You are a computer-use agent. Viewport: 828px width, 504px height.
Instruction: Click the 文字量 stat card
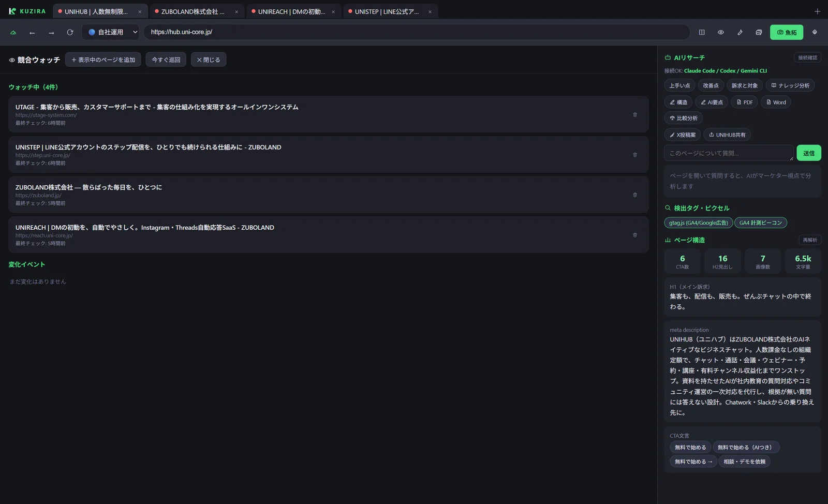click(803, 261)
